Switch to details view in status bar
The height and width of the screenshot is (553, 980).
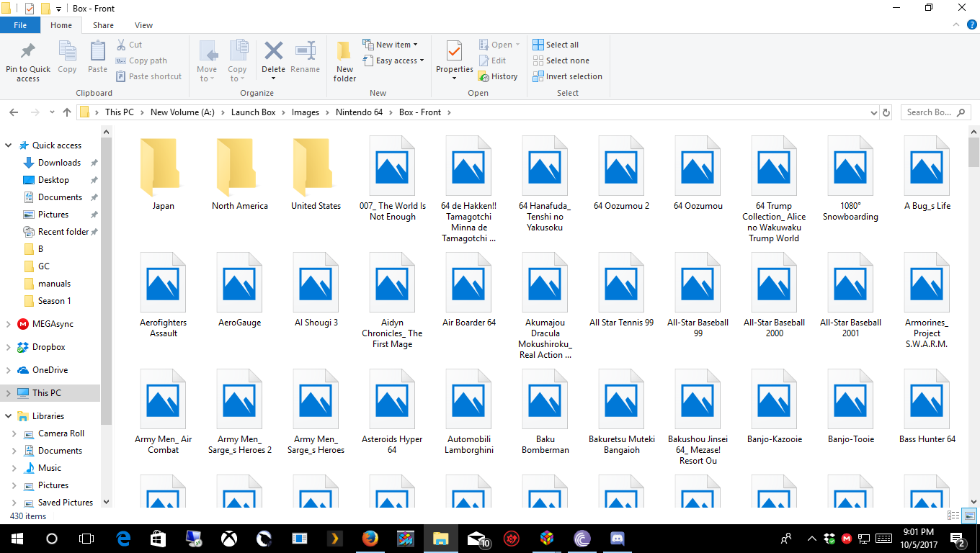[953, 516]
